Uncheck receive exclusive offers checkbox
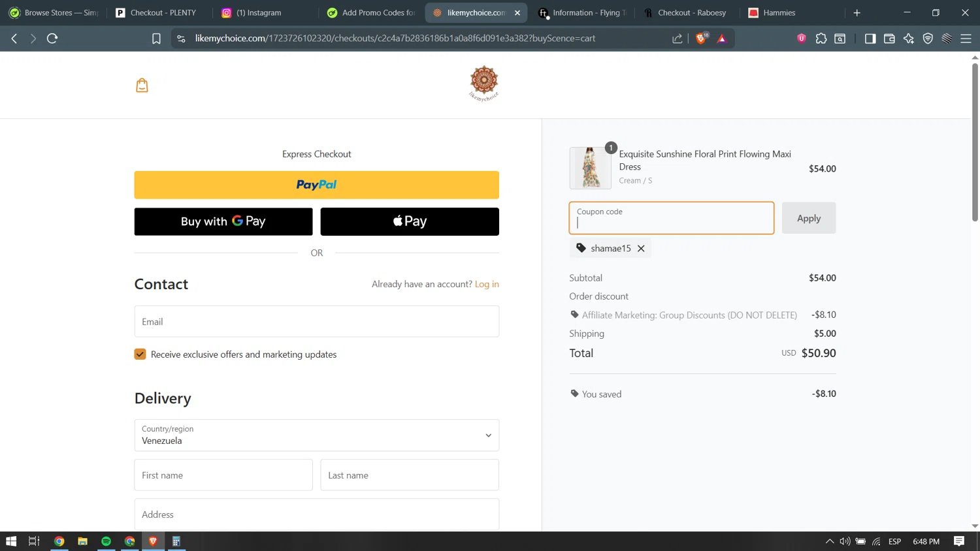Viewport: 980px width, 551px height. click(140, 354)
